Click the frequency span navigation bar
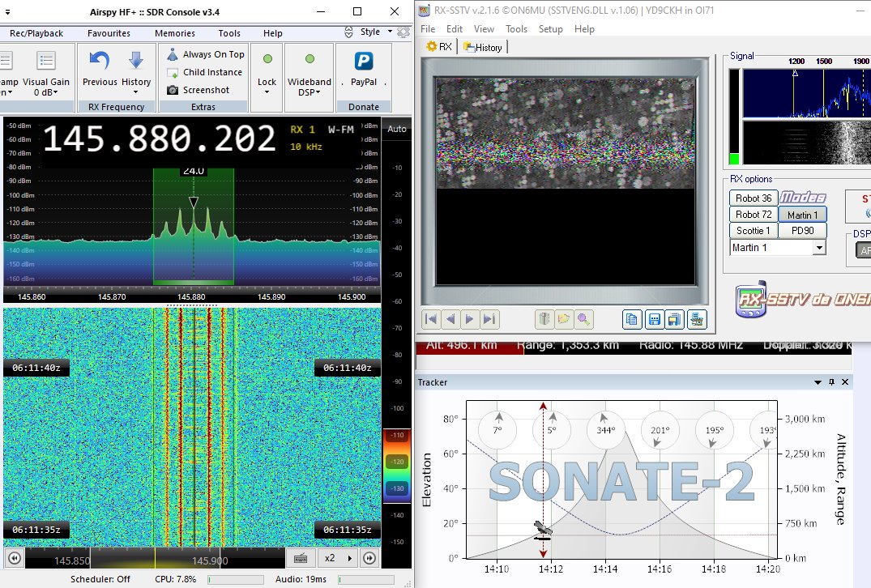871x588 pixels. 155,558
